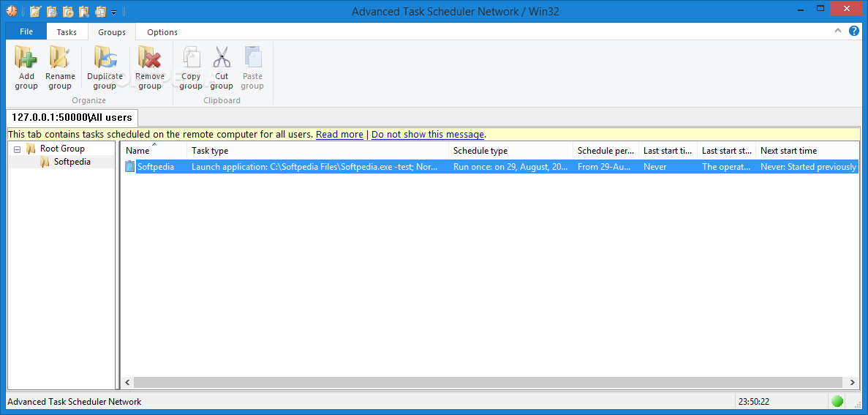
Task: Switch to the Tasks ribbon tab
Action: [x=67, y=32]
